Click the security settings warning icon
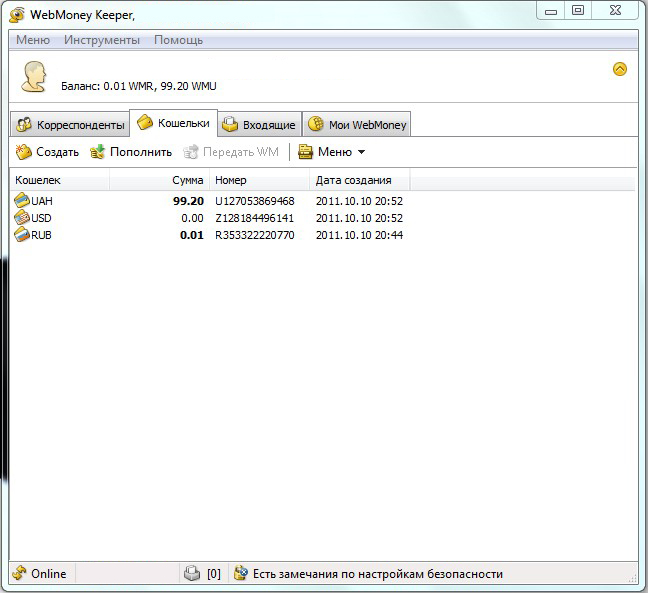Screen dimensions: 648x593 [x=241, y=573]
